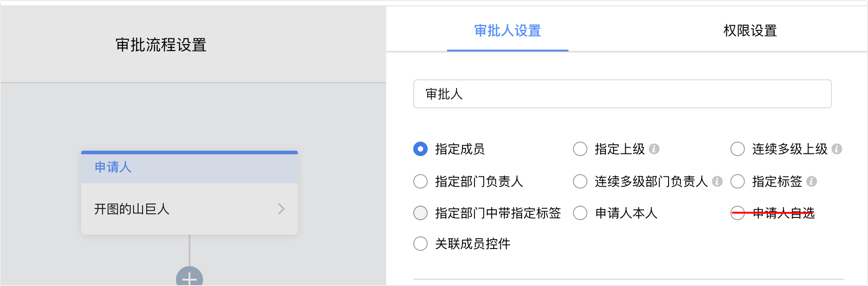868x286 pixels.
Task: Click info icon beside 连续多级上级
Action: click(x=837, y=149)
